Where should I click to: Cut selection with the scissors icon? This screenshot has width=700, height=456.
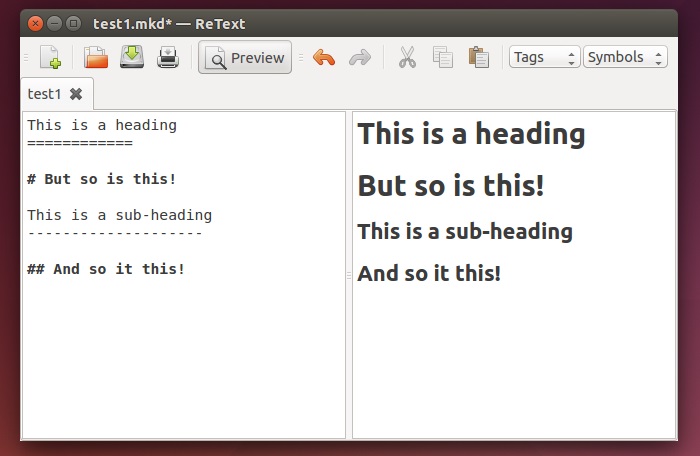pyautogui.click(x=407, y=57)
